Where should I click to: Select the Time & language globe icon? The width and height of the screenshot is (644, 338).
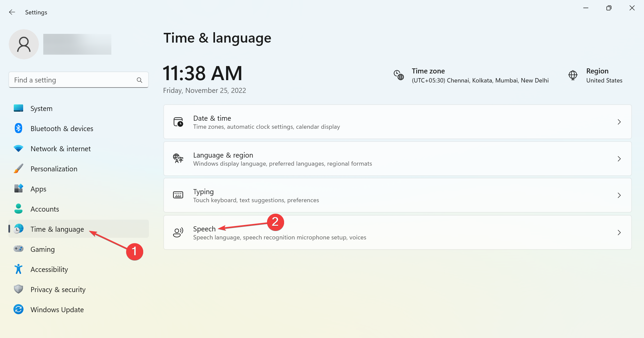pyautogui.click(x=18, y=229)
